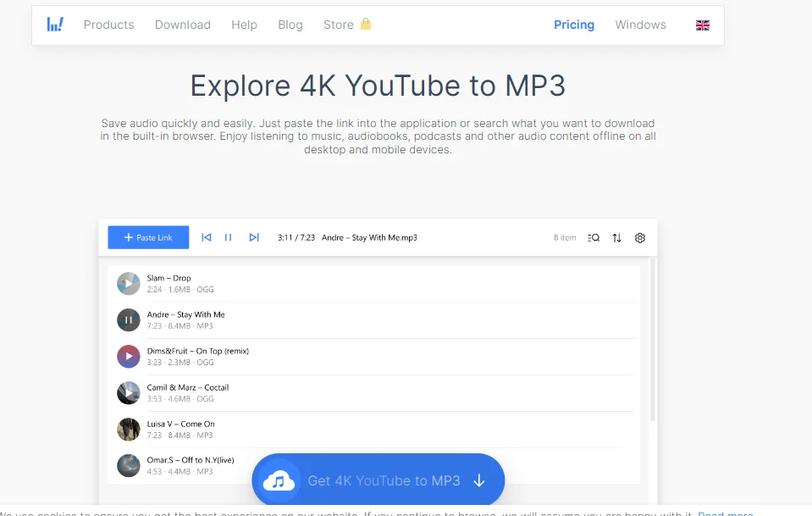Click the track list scrollbar
The image size is (812, 516).
(x=653, y=340)
